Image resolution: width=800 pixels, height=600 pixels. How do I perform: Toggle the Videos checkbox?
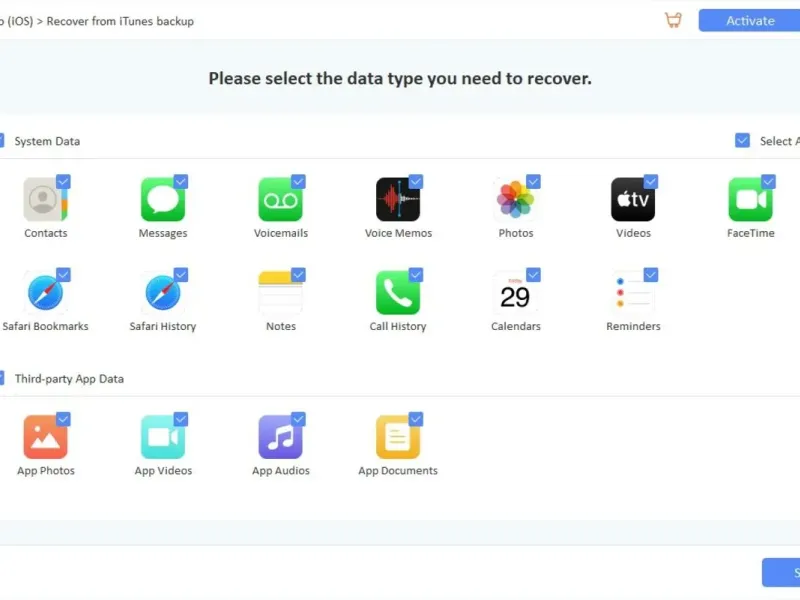[x=651, y=182]
